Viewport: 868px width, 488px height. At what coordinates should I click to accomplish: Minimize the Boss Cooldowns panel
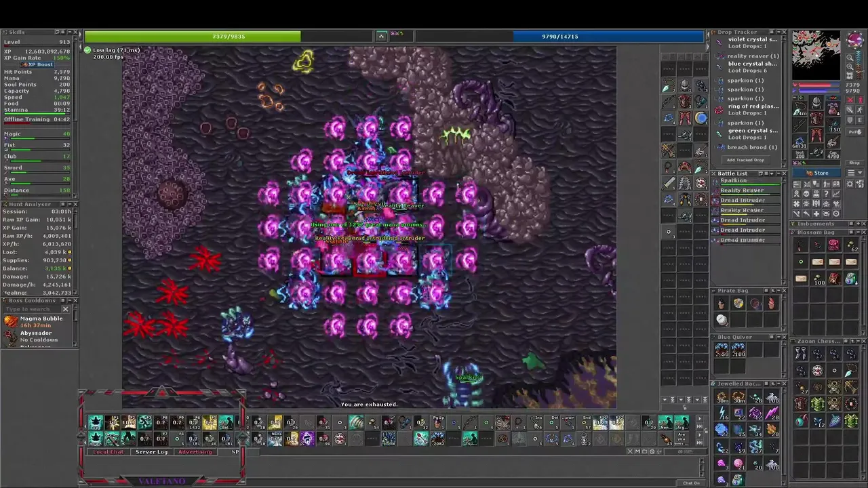coord(69,300)
